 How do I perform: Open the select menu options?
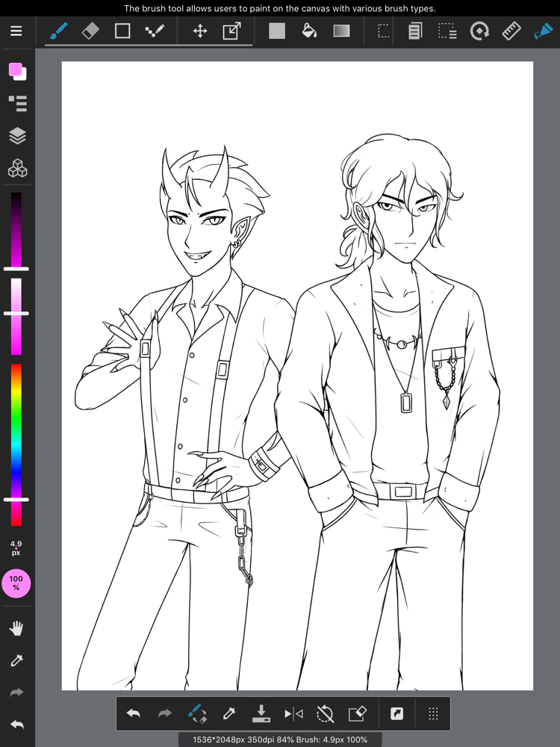447,31
